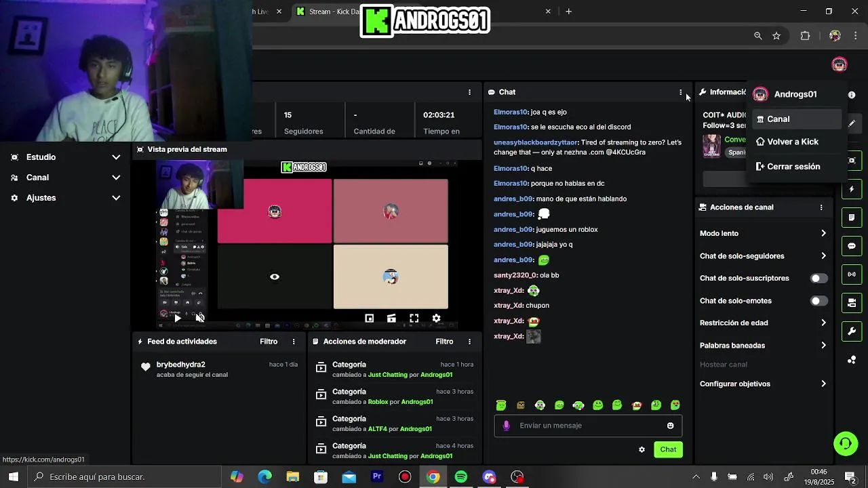This screenshot has height=488, width=868.
Task: Enter fullscreen on stream preview
Action: pos(414,318)
